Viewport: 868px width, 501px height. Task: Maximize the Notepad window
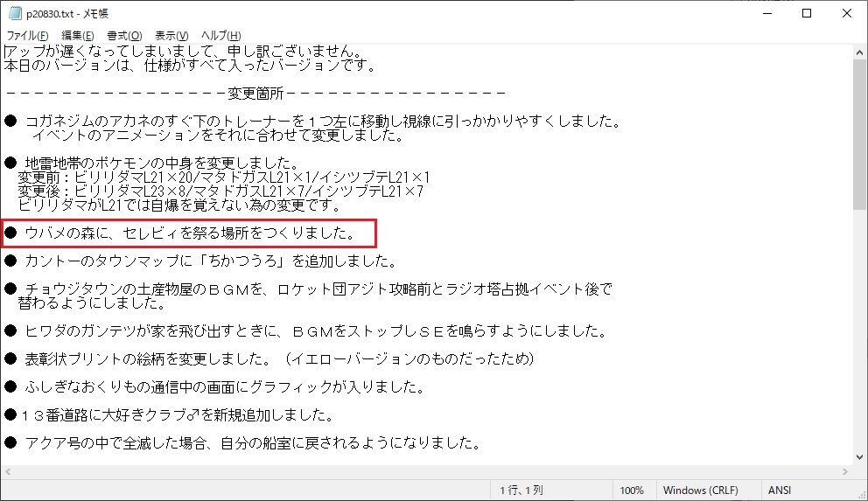coord(806,13)
